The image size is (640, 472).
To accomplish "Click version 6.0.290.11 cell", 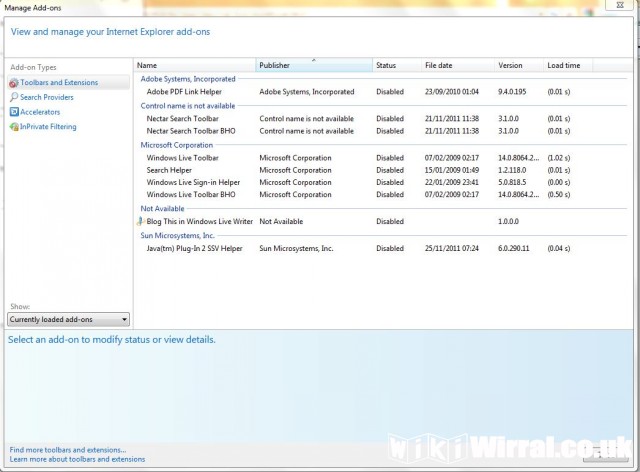I will click(x=513, y=248).
